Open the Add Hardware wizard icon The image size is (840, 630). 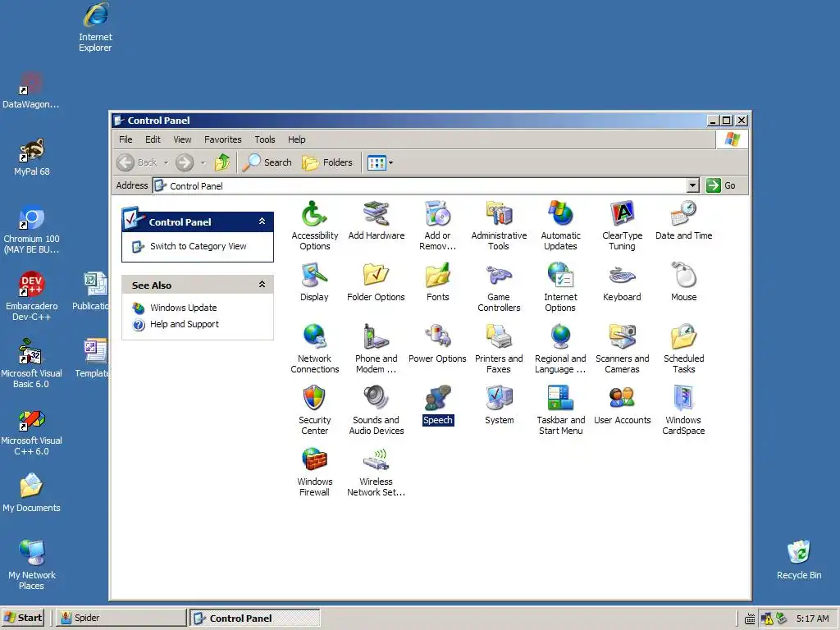pos(376,213)
